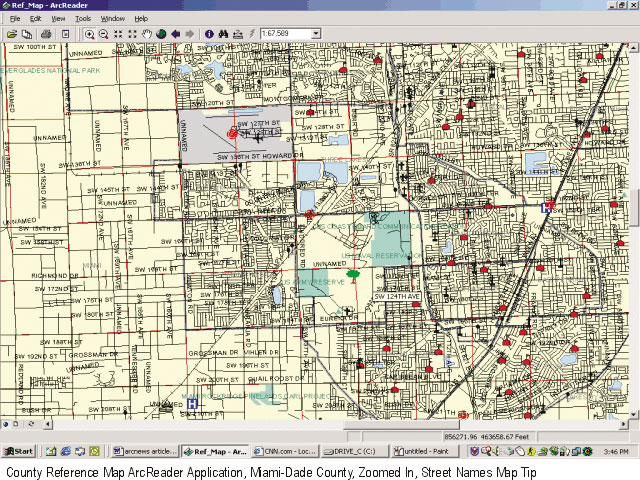
Task: Open the Window menu
Action: 113,18
